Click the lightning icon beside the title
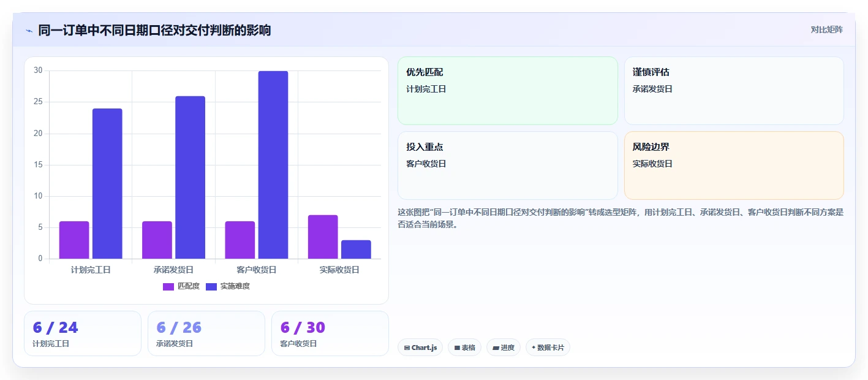Image resolution: width=868 pixels, height=380 pixels. (29, 31)
